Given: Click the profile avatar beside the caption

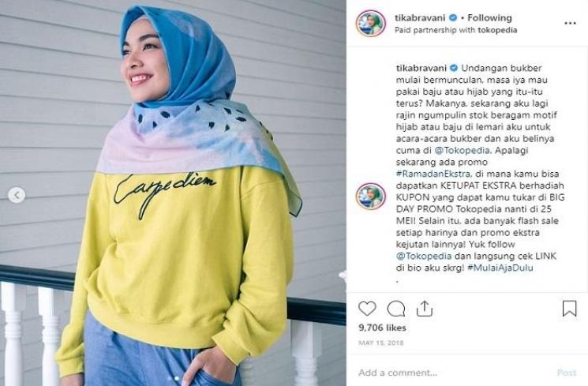Looking at the screenshot, I should (x=371, y=197).
